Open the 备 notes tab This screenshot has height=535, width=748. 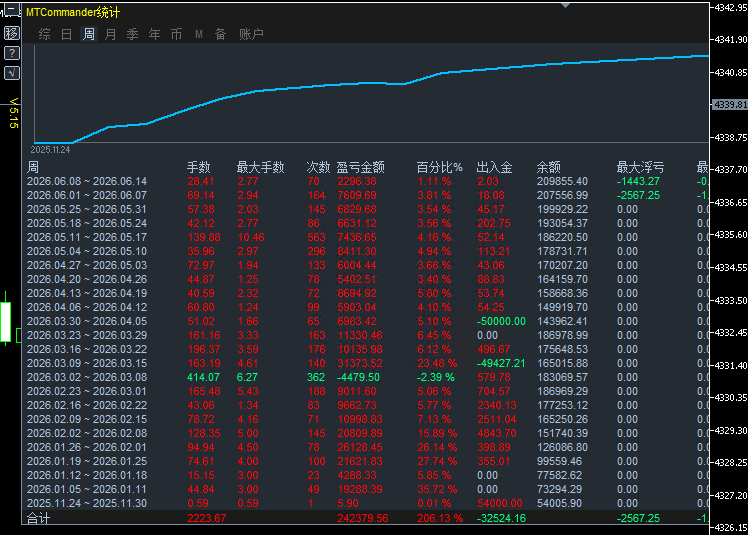tap(220, 34)
